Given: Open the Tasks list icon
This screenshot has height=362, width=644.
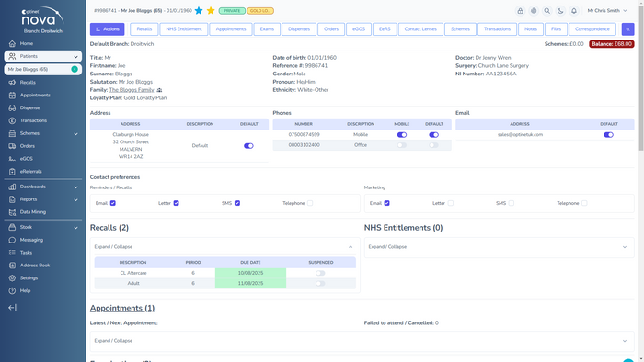Looking at the screenshot, I should click(x=12, y=253).
